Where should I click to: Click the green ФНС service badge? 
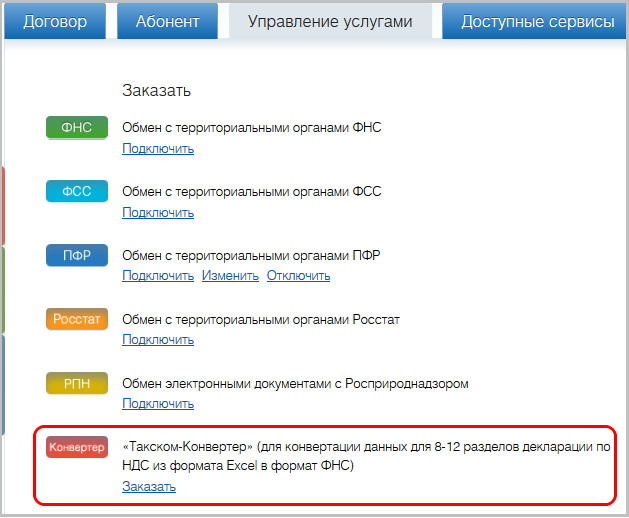point(76,128)
